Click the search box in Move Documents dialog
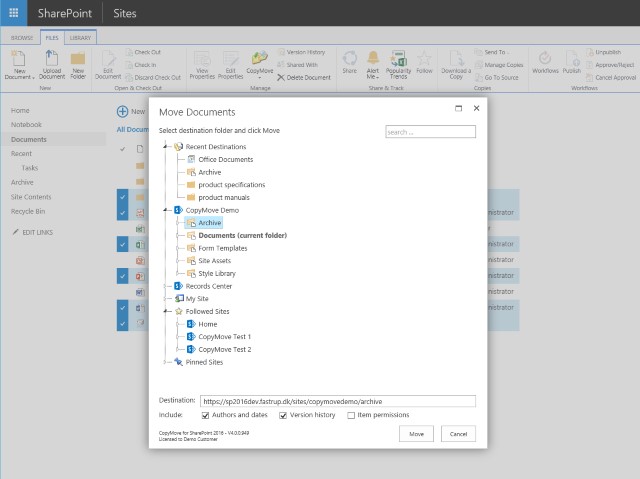The width and height of the screenshot is (640, 479). tap(431, 132)
